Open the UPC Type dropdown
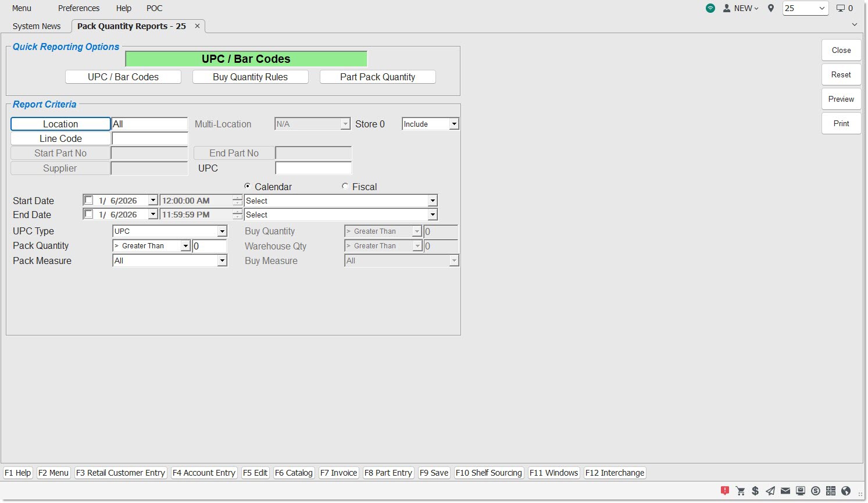868x503 pixels. pyautogui.click(x=222, y=231)
